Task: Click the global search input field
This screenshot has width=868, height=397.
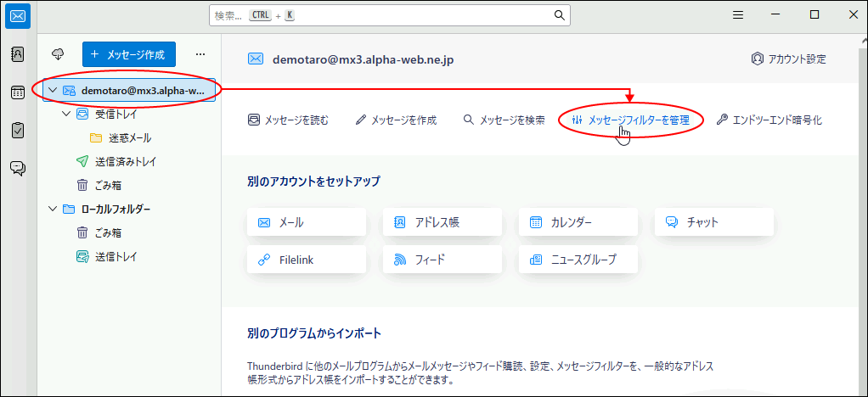Action: [382, 15]
